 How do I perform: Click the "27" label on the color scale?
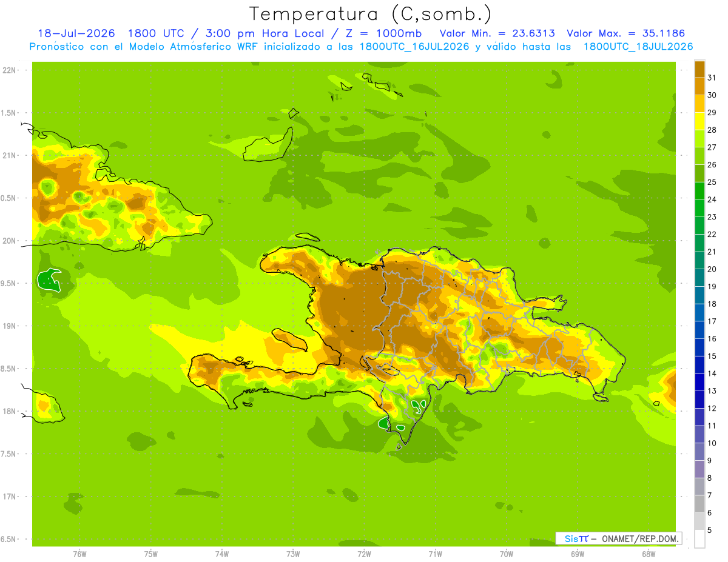712,147
